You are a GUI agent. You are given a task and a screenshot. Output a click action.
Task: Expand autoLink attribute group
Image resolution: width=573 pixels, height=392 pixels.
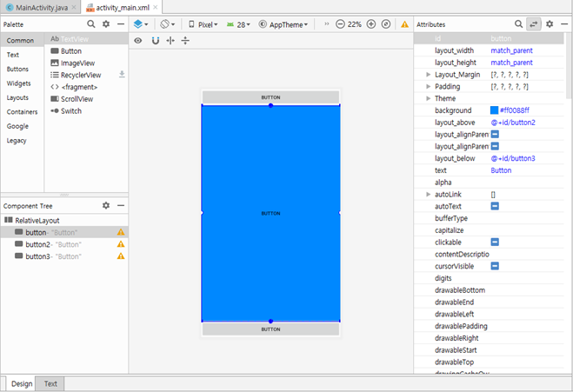pos(429,195)
